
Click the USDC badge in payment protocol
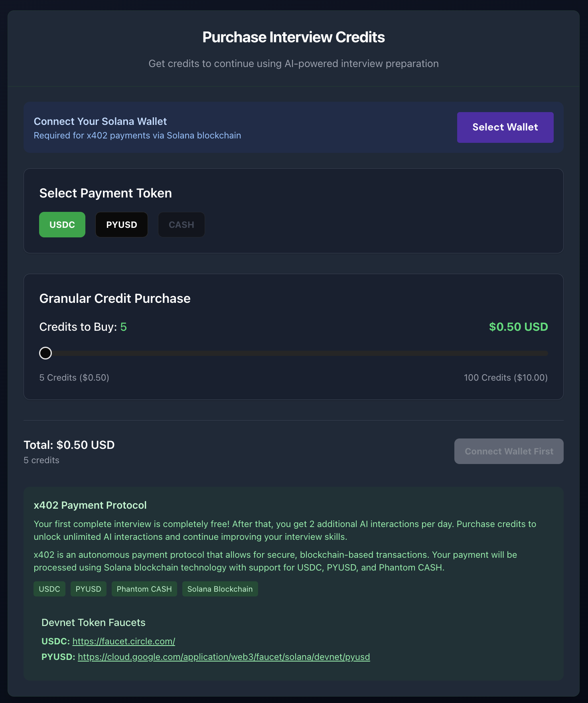click(x=49, y=588)
